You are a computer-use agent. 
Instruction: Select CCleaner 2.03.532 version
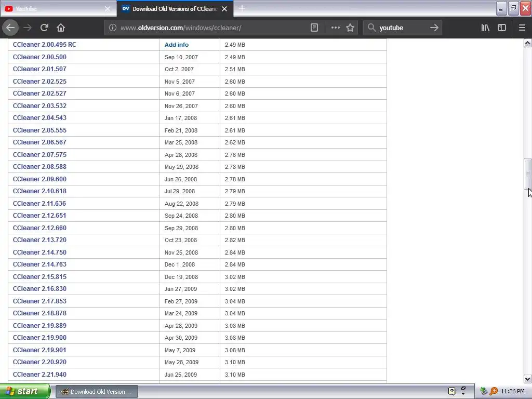(x=39, y=106)
